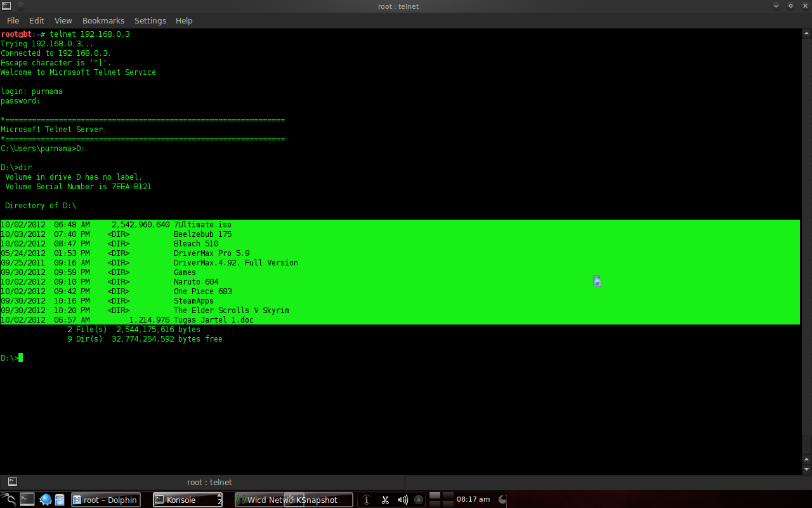Screen dimensions: 812x508
Task: Click the 'Microsoft Telnet Server.' line
Action: (x=54, y=130)
